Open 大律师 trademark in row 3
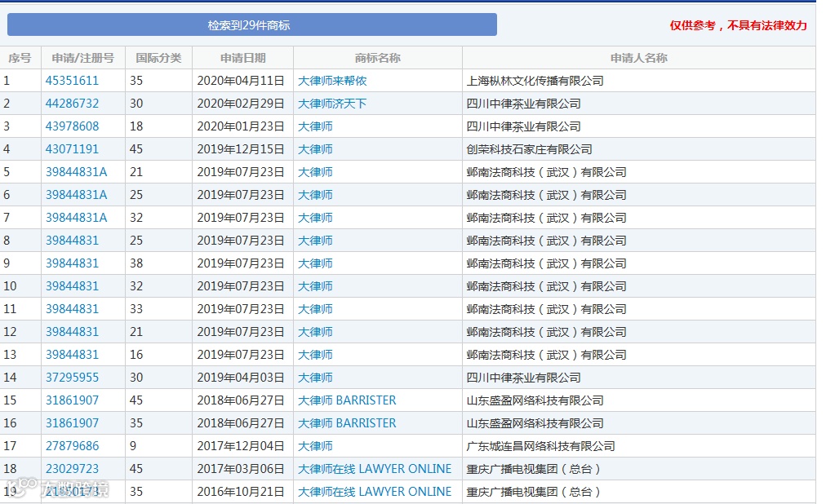835x504 pixels. 315,126
